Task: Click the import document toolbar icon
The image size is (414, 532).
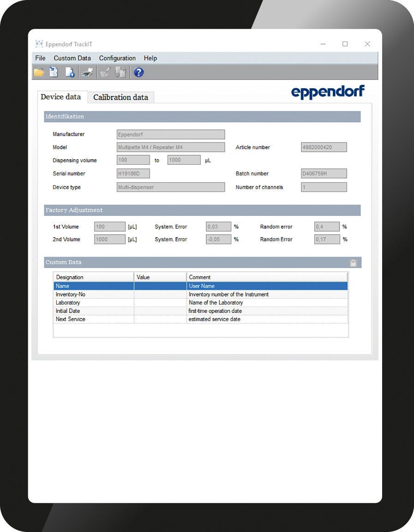Action: (54, 72)
